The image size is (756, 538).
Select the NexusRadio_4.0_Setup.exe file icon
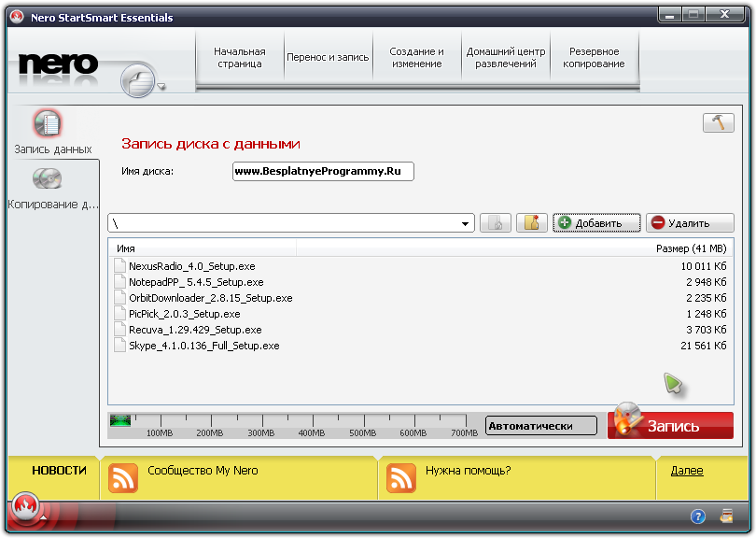pos(120,266)
